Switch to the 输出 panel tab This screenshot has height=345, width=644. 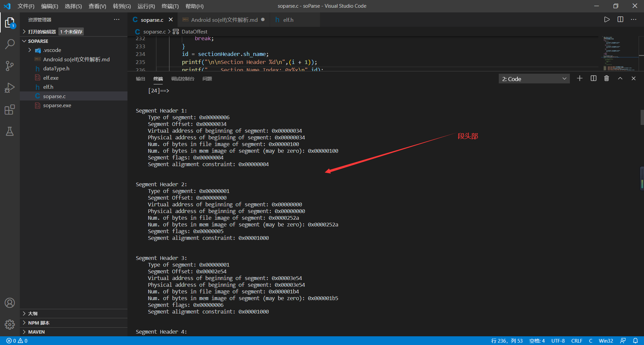tap(141, 79)
